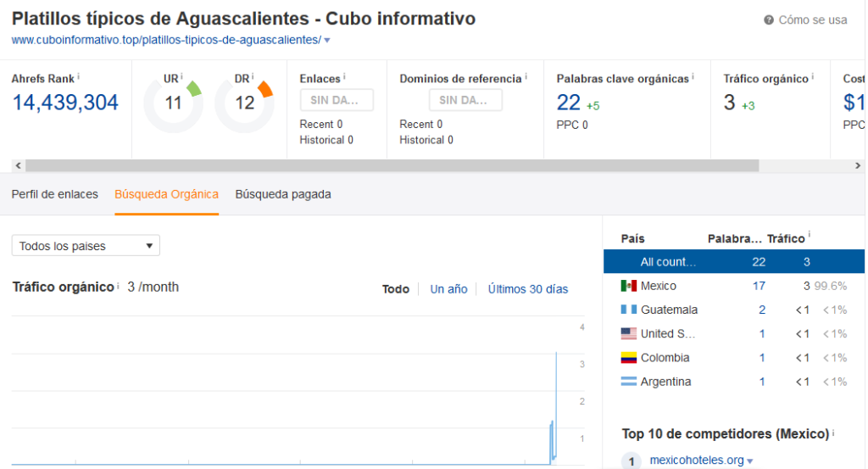This screenshot has width=868, height=469.
Task: Click the United States flag icon
Action: point(628,333)
